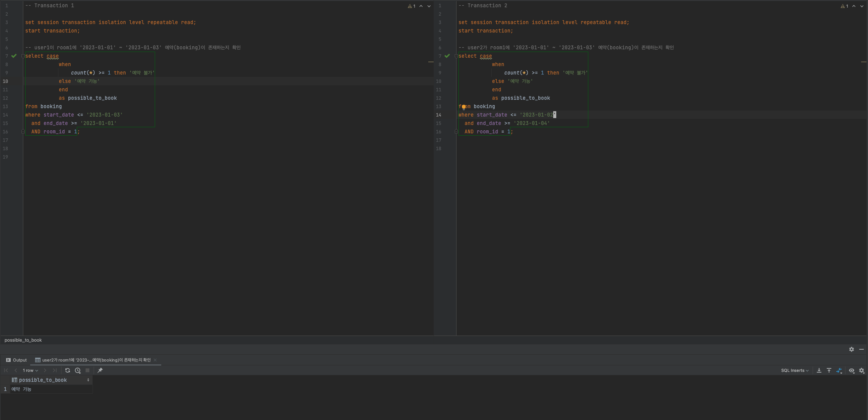This screenshot has height=420, width=868.
Task: Open the SQL Inserts extractor dropdown
Action: 795,370
